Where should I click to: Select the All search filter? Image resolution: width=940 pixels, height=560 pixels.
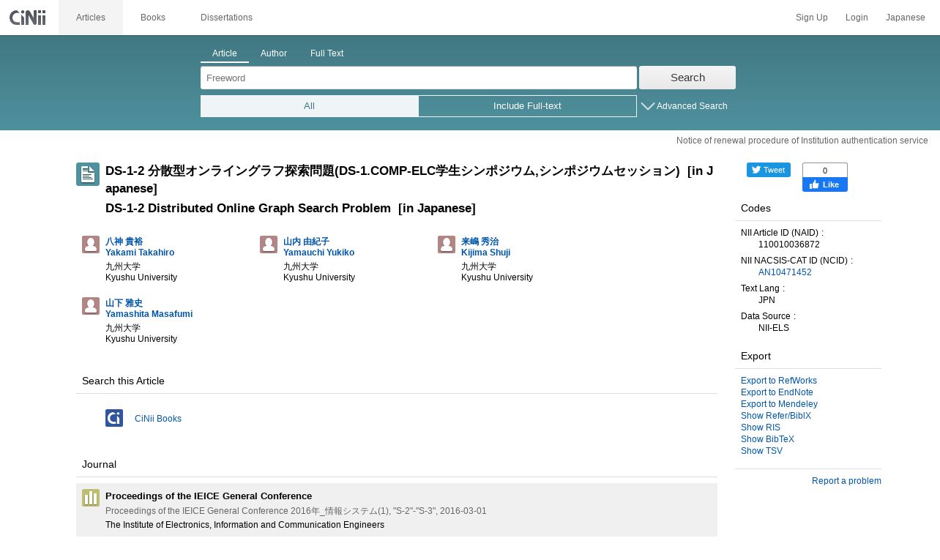310,106
